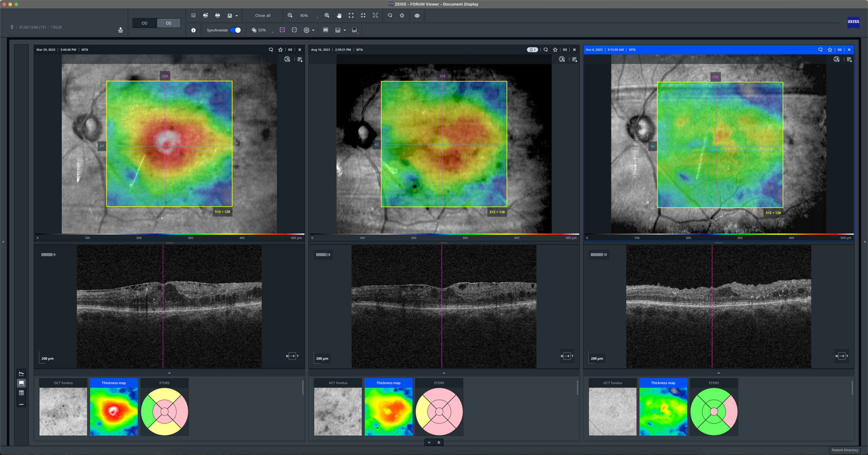The width and height of the screenshot is (868, 455).
Task: Expand the left edge panel arrow
Action: coord(3,242)
